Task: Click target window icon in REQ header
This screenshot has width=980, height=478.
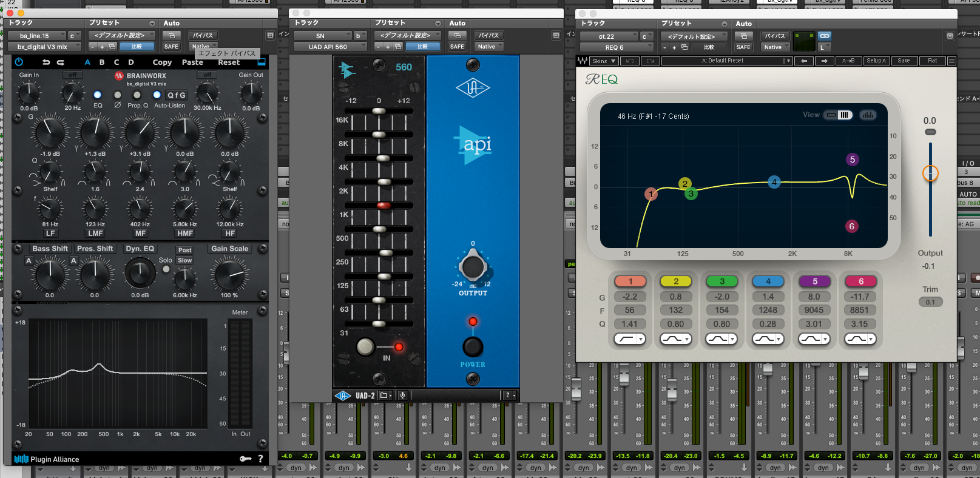Action: 950,36
